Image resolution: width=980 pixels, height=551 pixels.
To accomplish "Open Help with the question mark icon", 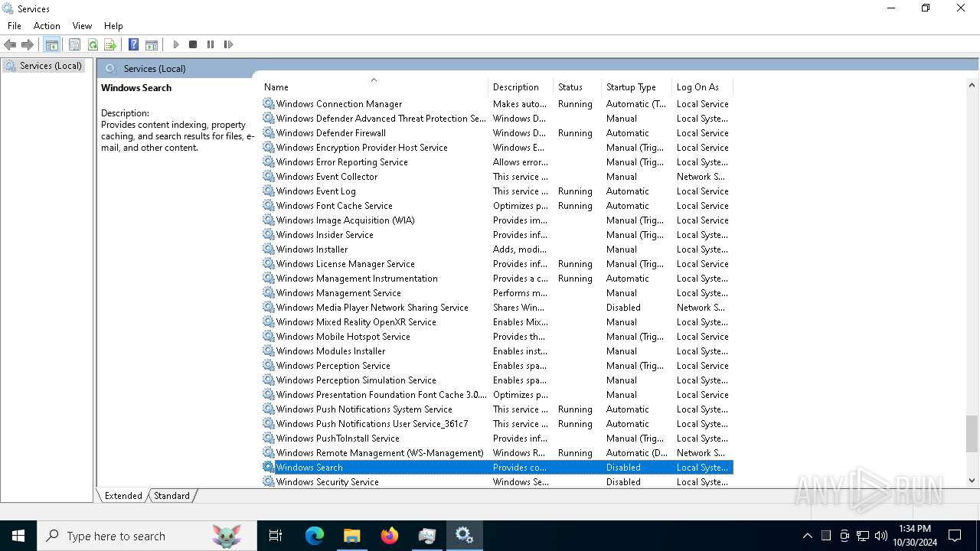I will tap(133, 44).
